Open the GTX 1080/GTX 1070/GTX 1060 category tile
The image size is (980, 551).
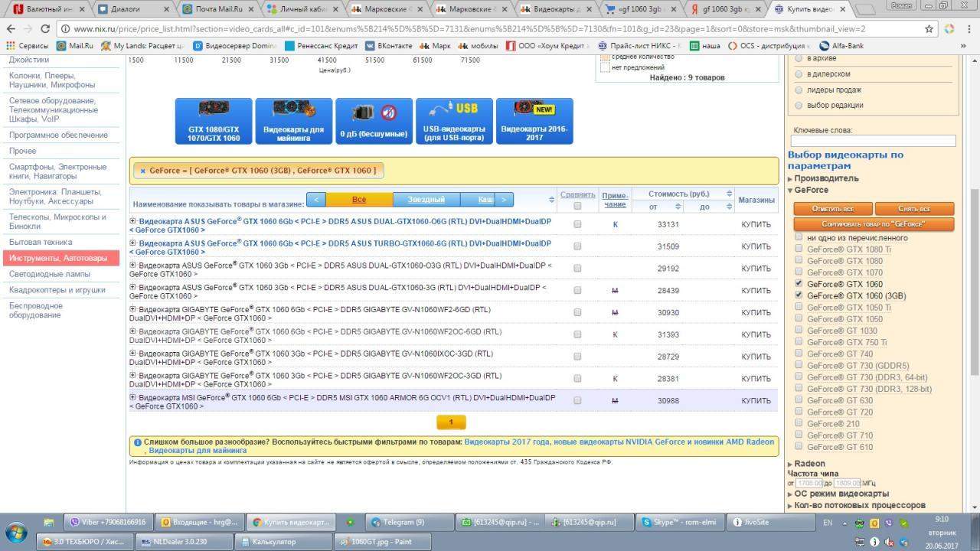click(214, 121)
